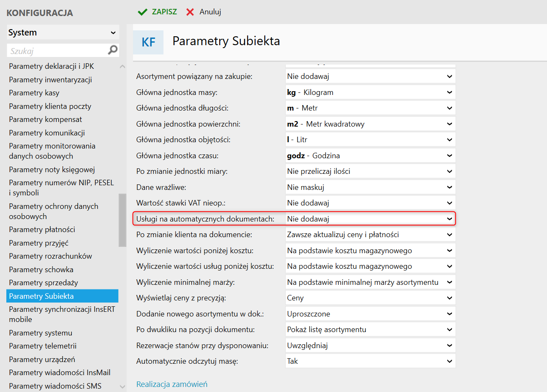
Task: Click the Szukaj search field
Action: [57, 51]
